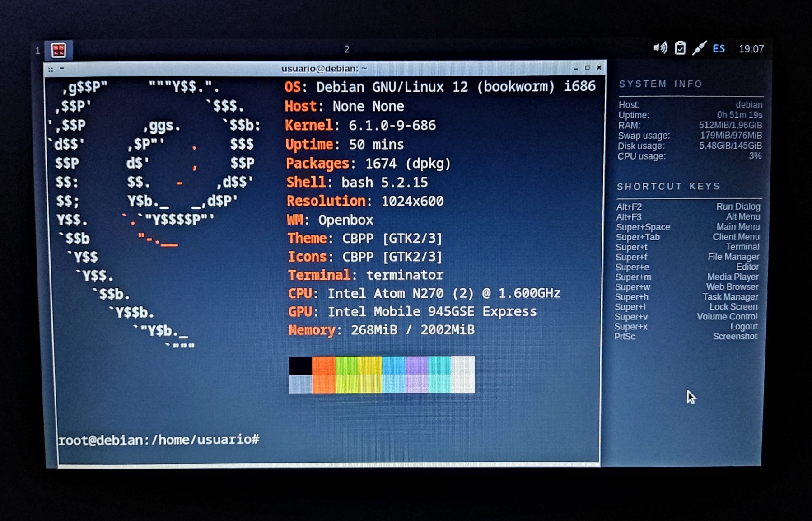Maximize the usuario@debian terminal window
The width and height of the screenshot is (812, 521).
point(588,67)
